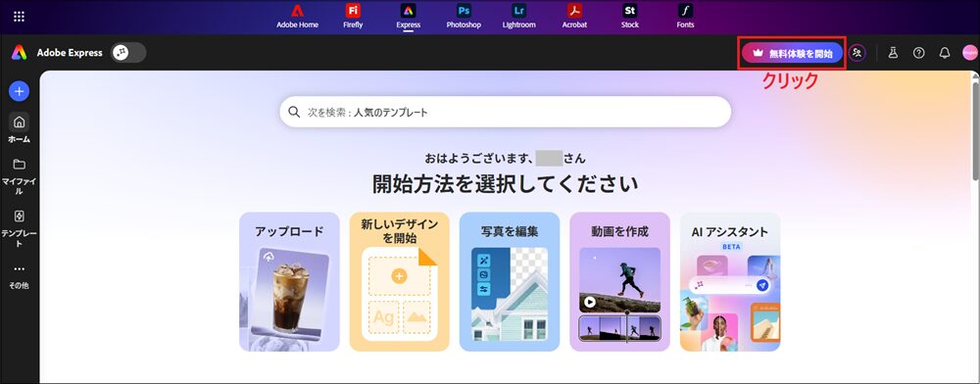Select the 新しいデザインを開始 card
This screenshot has height=384, width=980.
[x=400, y=281]
